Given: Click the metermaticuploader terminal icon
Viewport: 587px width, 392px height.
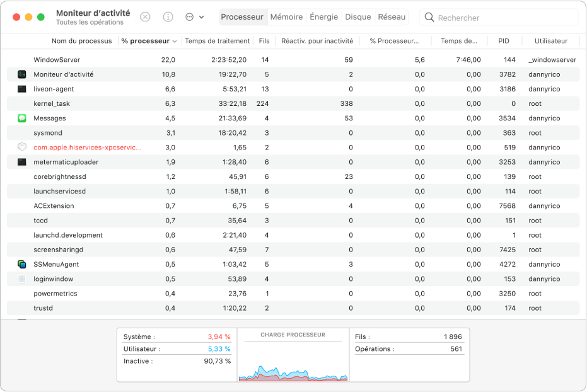Looking at the screenshot, I should coord(22,162).
